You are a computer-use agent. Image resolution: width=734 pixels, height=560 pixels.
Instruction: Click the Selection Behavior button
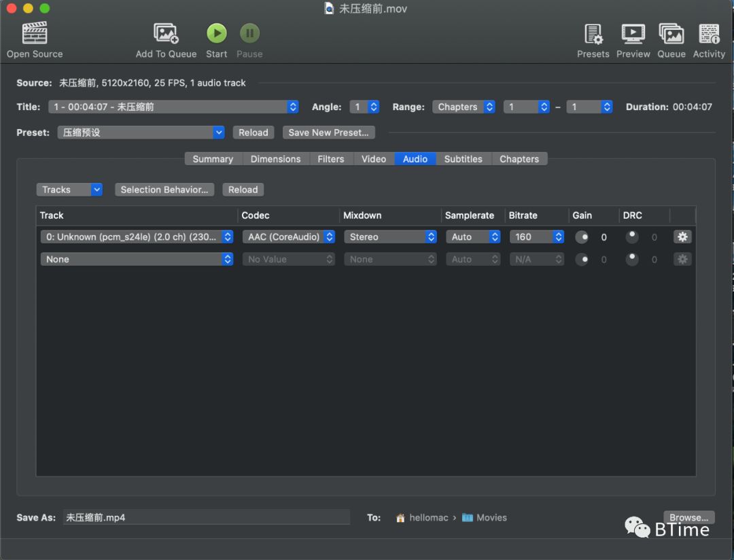164,190
